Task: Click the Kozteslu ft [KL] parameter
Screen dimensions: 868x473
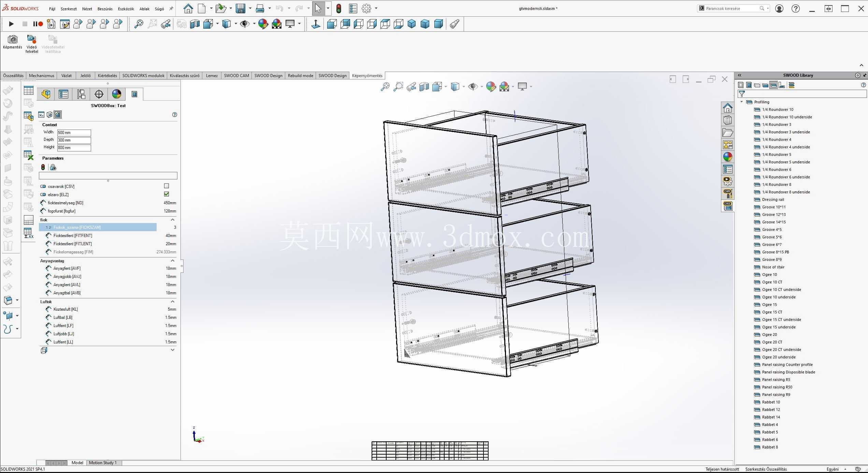Action: click(x=66, y=309)
